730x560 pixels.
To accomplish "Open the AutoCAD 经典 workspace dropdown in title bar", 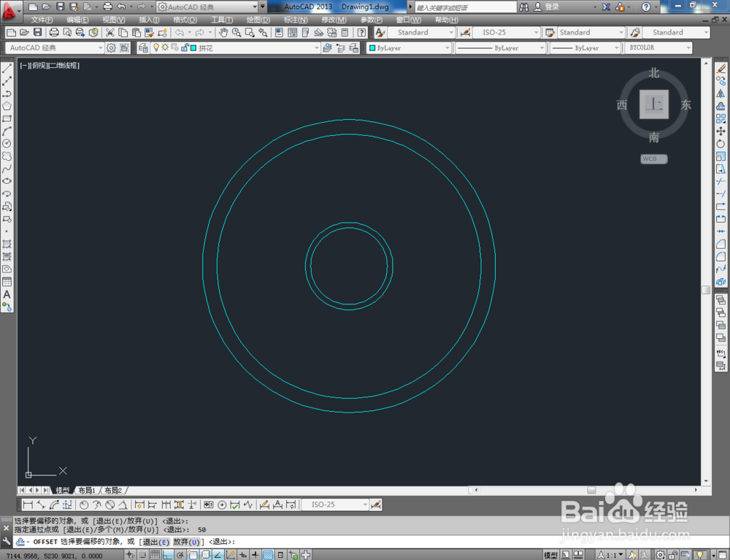I will tap(255, 7).
